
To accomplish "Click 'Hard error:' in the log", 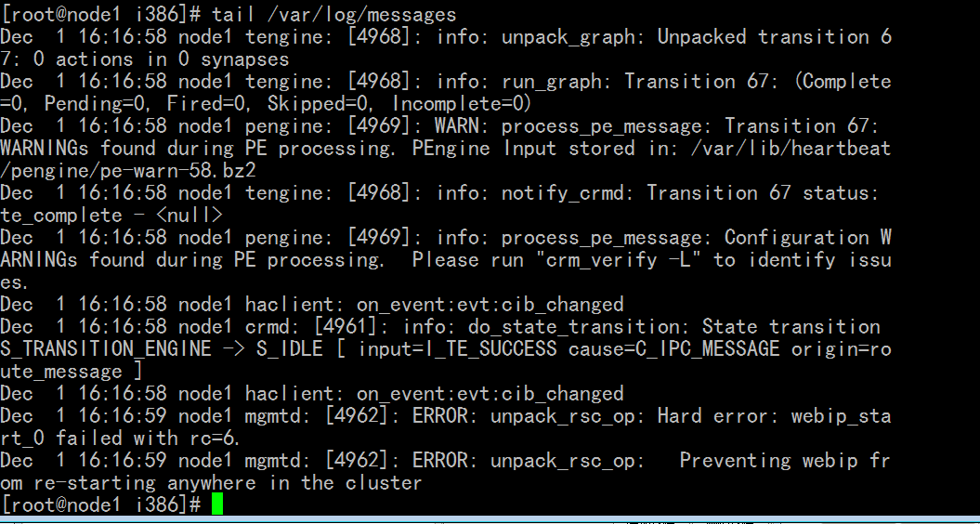I will tap(713, 416).
